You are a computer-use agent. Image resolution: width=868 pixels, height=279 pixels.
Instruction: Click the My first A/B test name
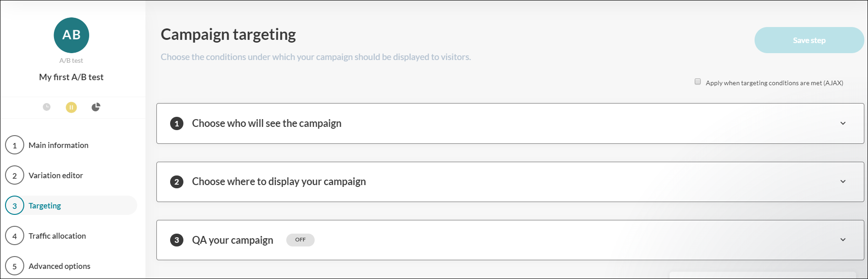click(x=71, y=77)
